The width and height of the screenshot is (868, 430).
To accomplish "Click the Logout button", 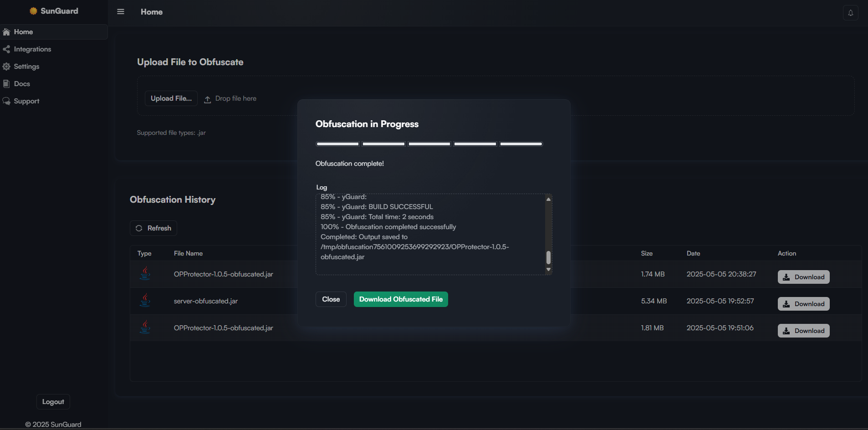I will [53, 401].
